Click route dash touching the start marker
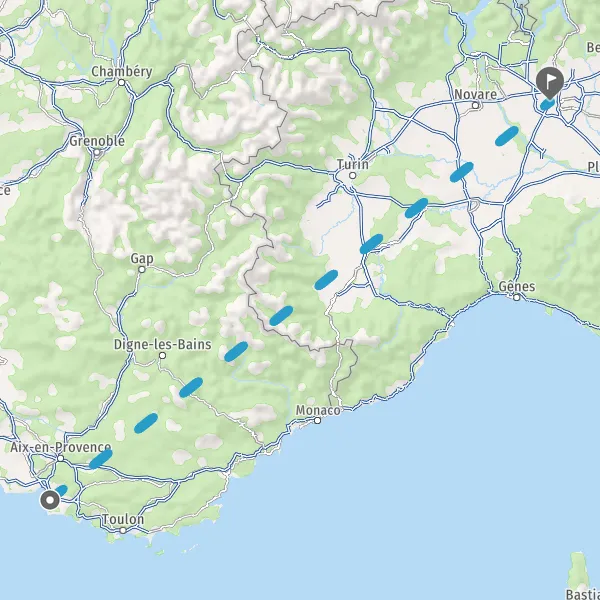The width and height of the screenshot is (600, 600). tap(62, 490)
